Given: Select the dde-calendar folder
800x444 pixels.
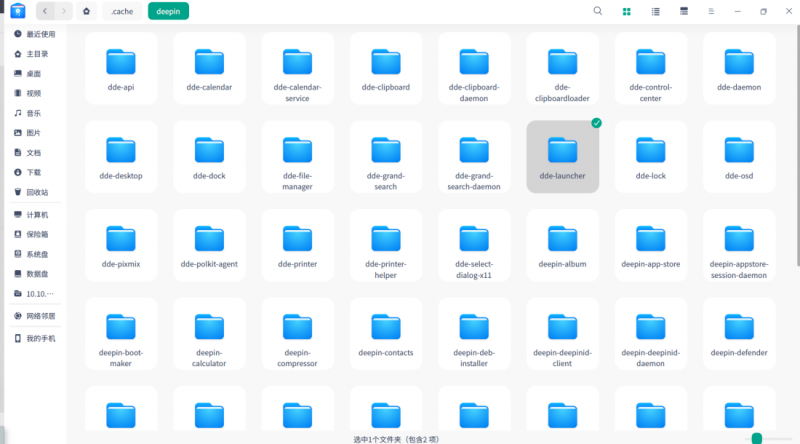Looking at the screenshot, I should click(x=209, y=68).
